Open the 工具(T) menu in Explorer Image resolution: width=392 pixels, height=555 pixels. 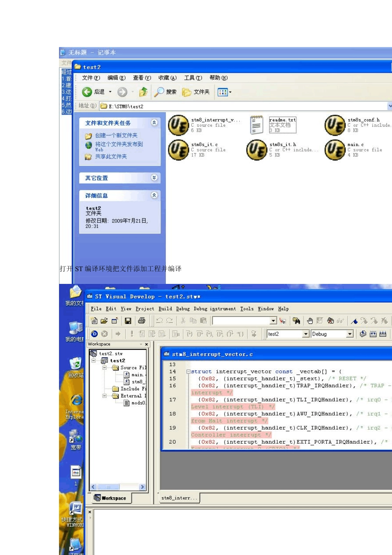coord(193,78)
